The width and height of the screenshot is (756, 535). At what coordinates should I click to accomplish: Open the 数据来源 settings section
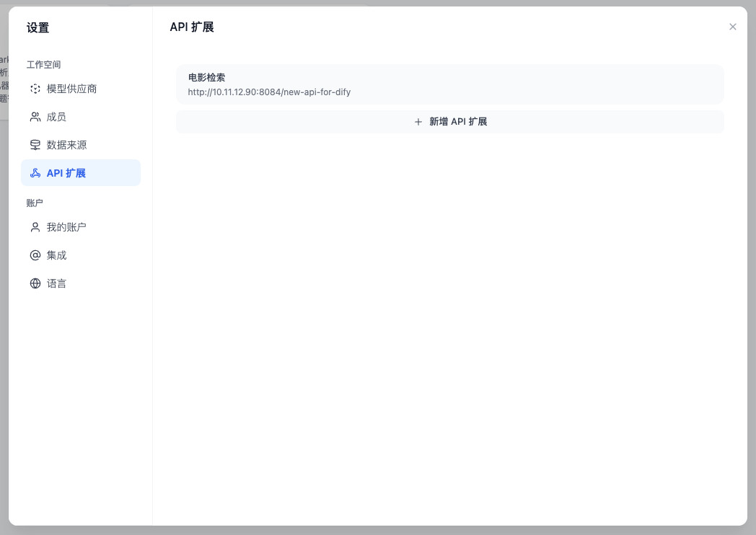coord(68,145)
